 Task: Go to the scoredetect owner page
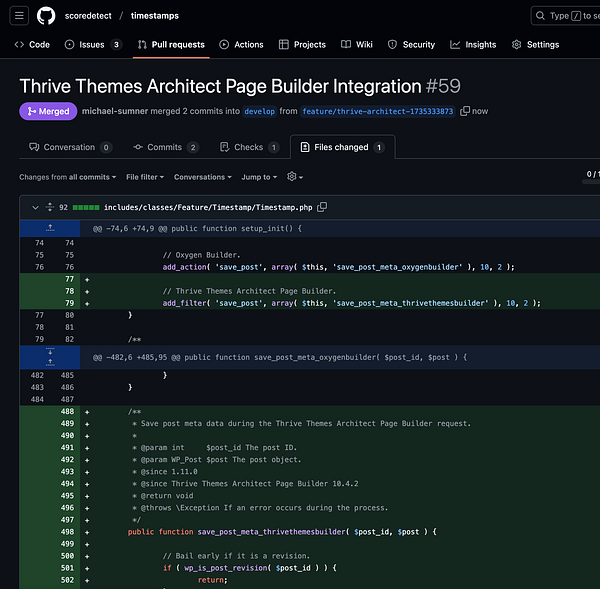click(x=90, y=16)
